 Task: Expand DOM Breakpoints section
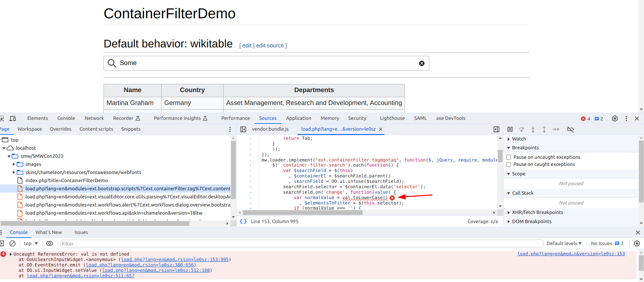click(x=508, y=221)
